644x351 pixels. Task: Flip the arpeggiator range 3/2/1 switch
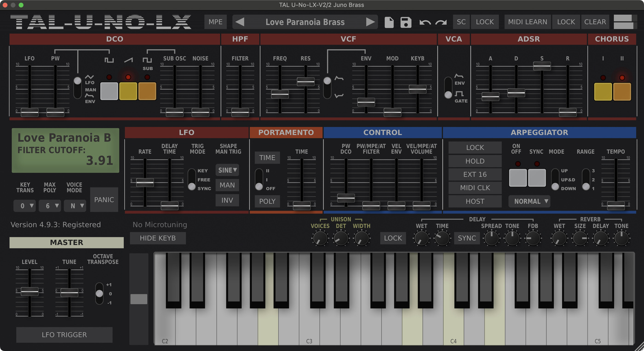pyautogui.click(x=586, y=179)
